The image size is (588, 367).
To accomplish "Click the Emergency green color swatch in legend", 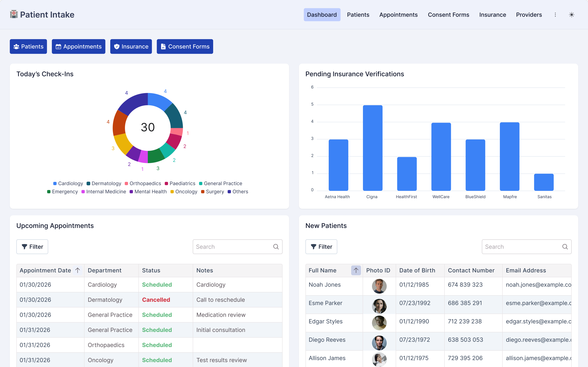I will [x=49, y=192].
